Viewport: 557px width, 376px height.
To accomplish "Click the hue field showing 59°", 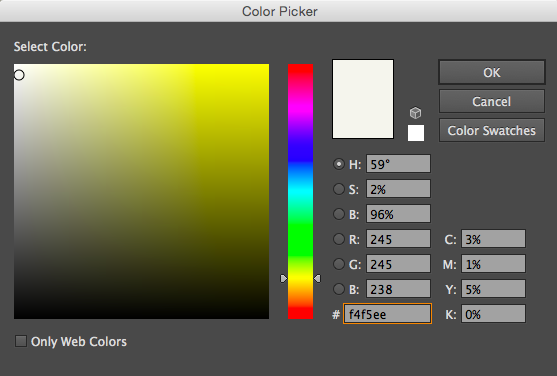I will (398, 164).
